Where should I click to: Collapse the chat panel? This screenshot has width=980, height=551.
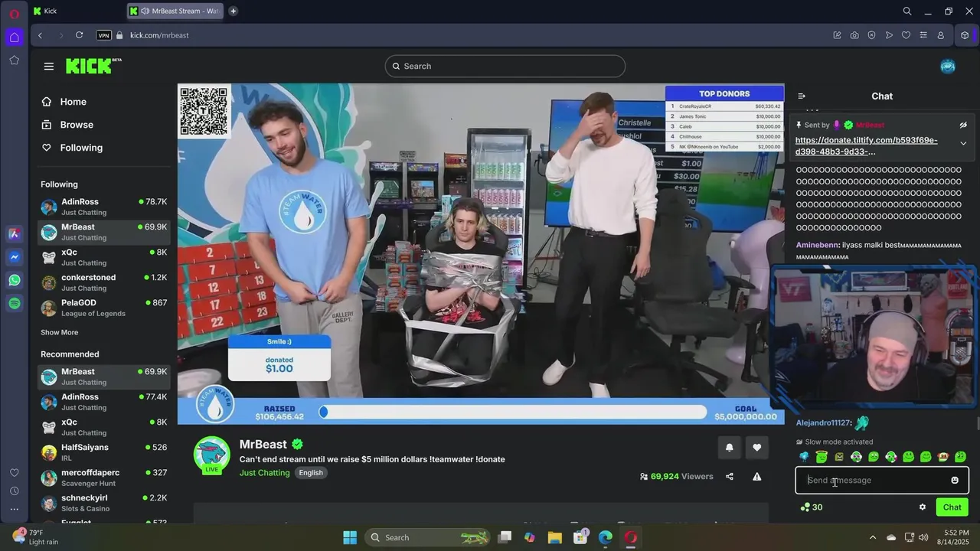[x=802, y=96]
